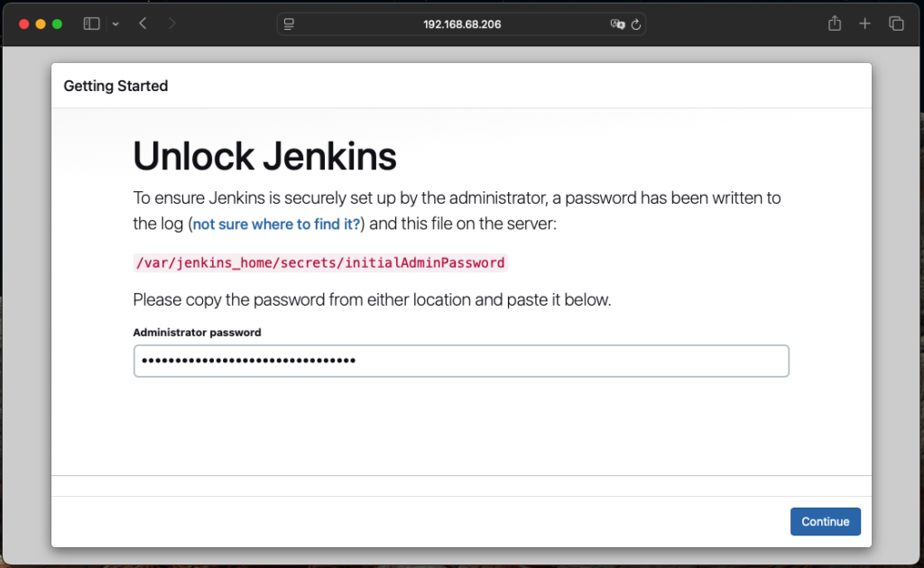
Task: Maximize the window with the green button
Action: [57, 24]
